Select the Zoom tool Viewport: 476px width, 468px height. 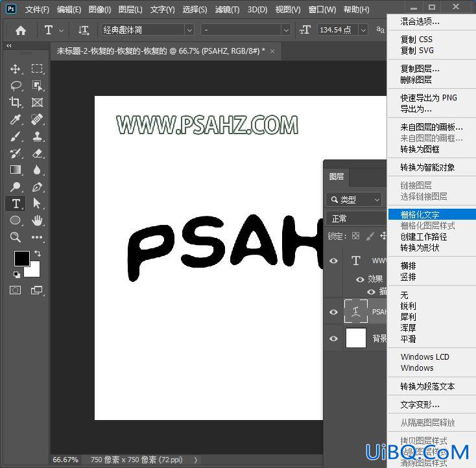[15, 237]
